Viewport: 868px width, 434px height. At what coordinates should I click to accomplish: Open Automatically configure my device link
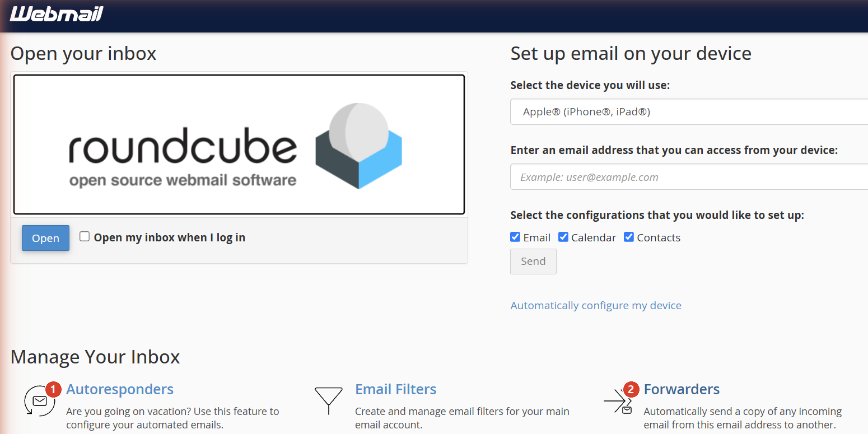(x=596, y=305)
